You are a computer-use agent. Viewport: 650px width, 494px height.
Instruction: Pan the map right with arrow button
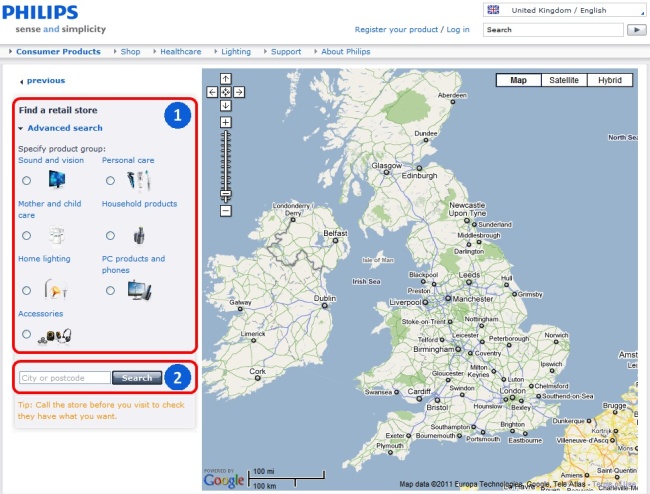click(239, 92)
